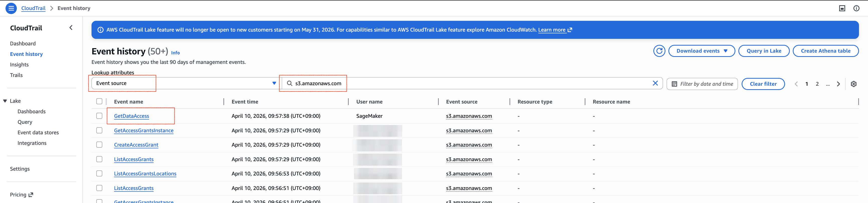Open the CreateAccessGrant event
This screenshot has width=868, height=203.
coord(136,145)
